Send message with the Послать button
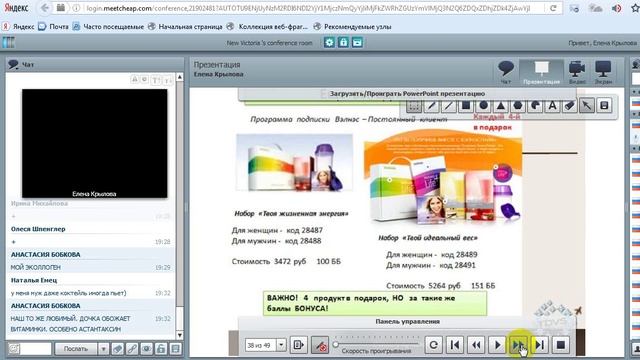This screenshot has width=640, height=360. coord(76,349)
